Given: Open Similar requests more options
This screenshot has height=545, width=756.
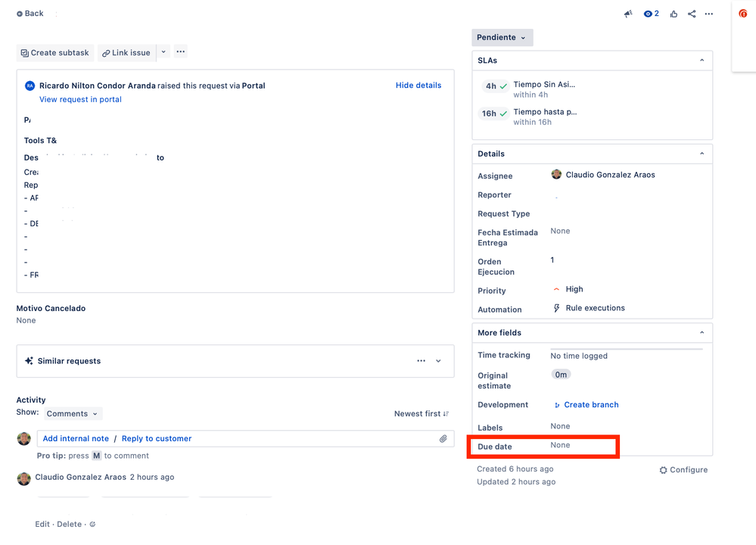Looking at the screenshot, I should 421,361.
